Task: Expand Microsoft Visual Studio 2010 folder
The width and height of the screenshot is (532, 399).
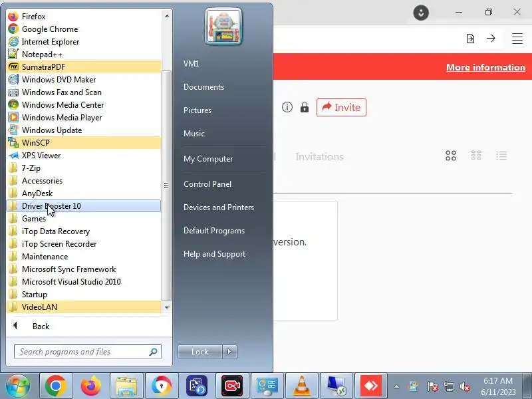Action: pos(84,281)
